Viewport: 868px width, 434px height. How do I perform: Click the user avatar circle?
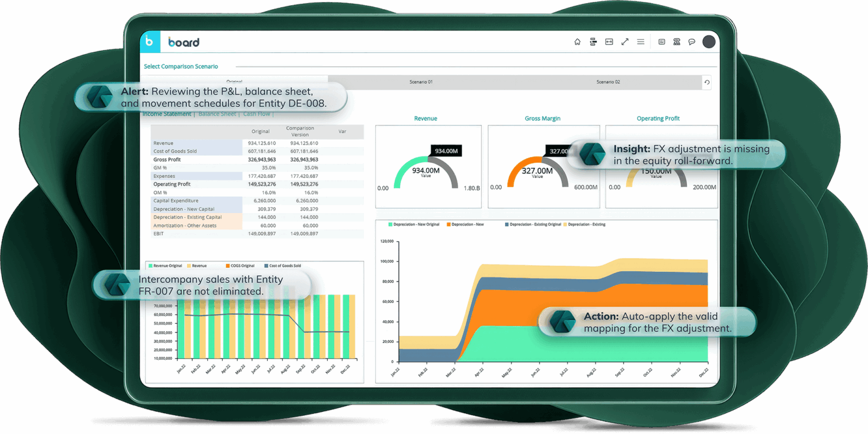(x=709, y=41)
